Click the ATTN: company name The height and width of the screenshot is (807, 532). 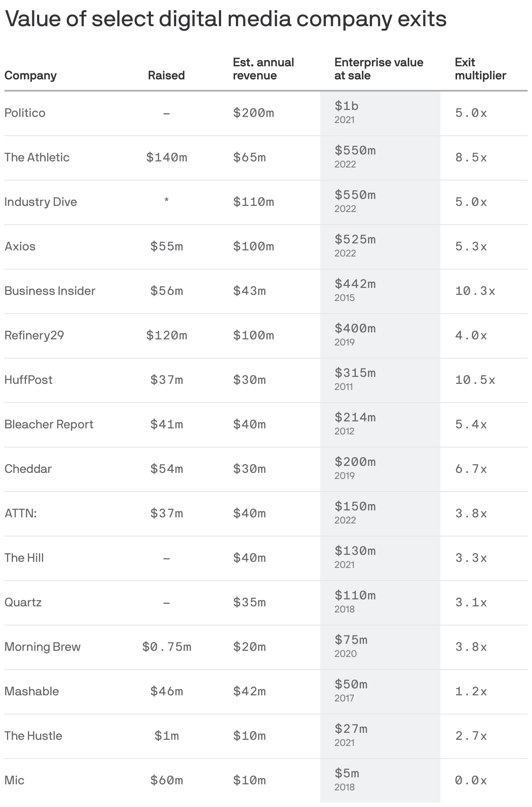coord(20,513)
